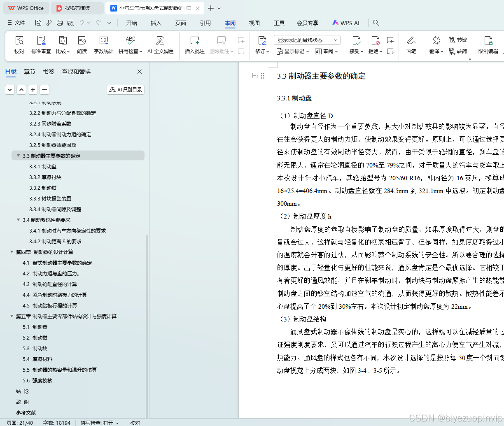Image resolution: width=504 pixels, height=426 pixels.
Task: Jump to 参考文献 in outline
Action: [x=26, y=412]
